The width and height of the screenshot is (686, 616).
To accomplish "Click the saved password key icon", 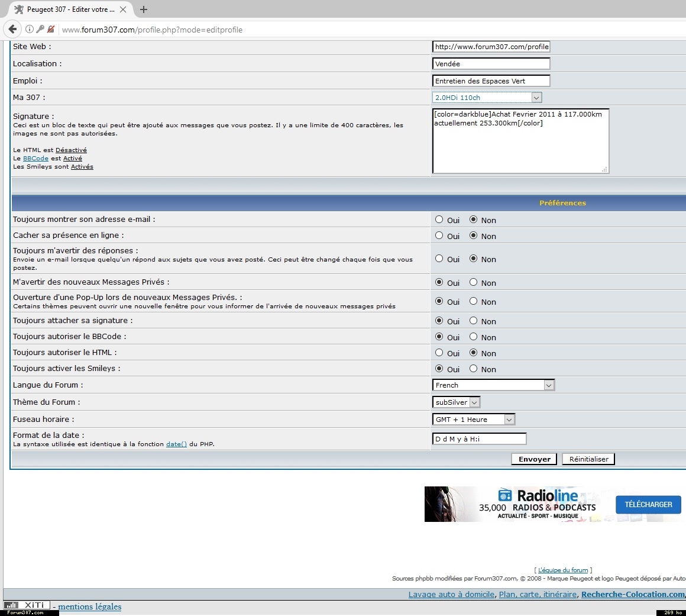I will pos(40,29).
